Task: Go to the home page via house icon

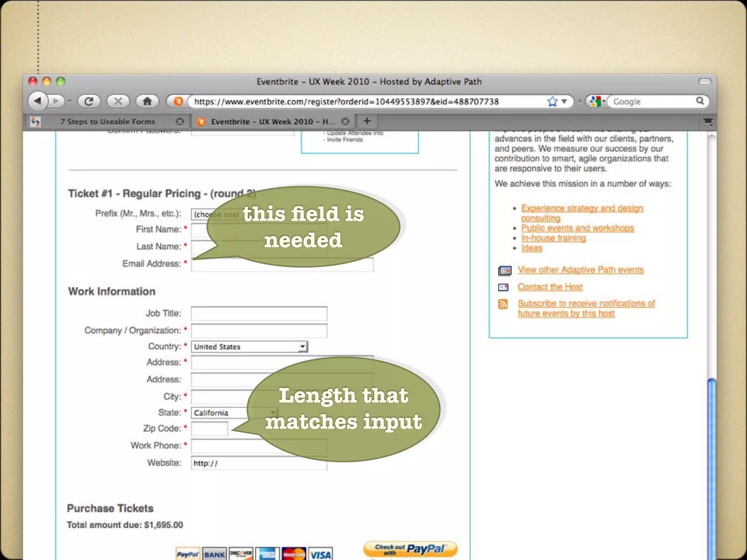Action: pyautogui.click(x=147, y=101)
